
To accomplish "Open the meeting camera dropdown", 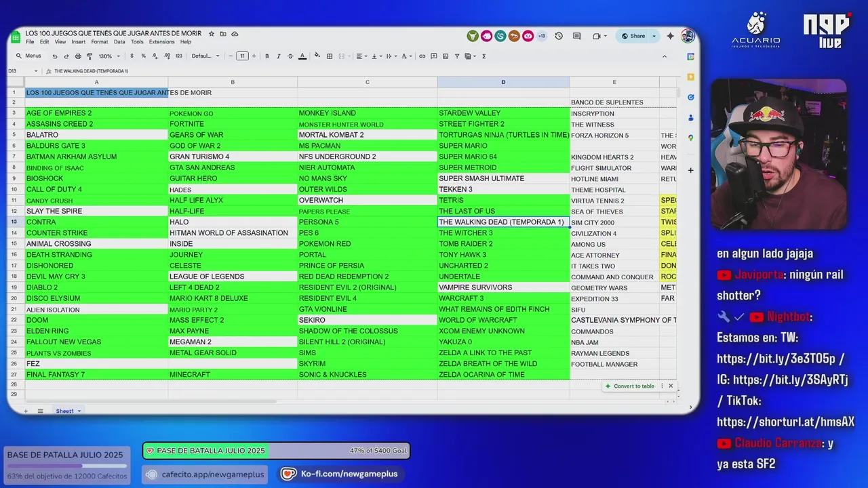I will click(x=600, y=36).
